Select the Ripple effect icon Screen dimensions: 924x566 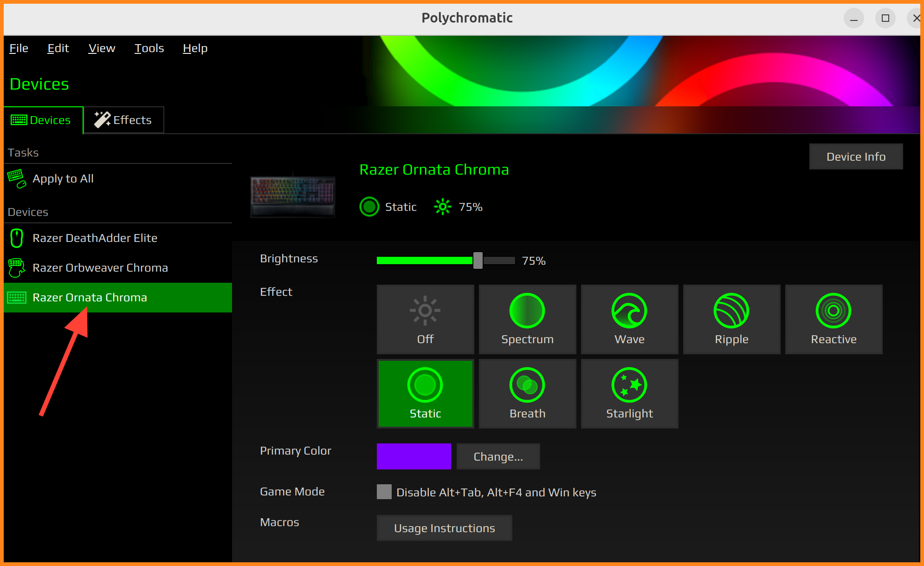click(731, 311)
